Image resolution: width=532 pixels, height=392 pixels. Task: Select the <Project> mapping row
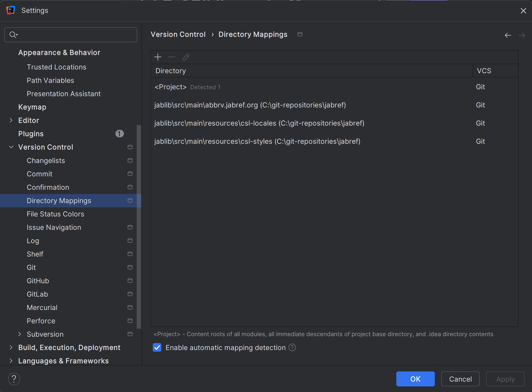[334, 87]
